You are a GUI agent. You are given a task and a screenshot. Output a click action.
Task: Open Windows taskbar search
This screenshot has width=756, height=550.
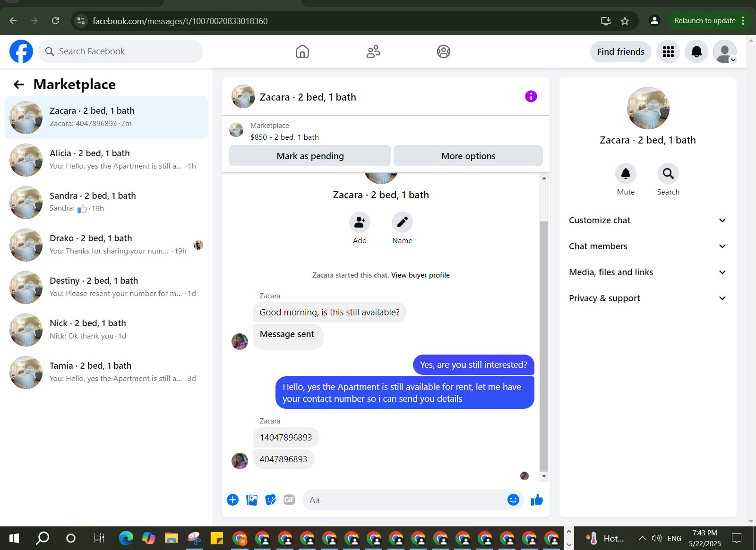43,538
